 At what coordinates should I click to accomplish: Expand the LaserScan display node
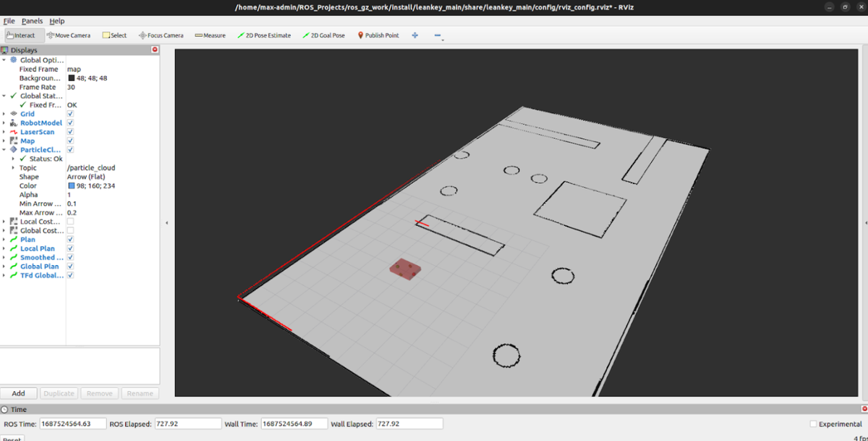pos(4,132)
